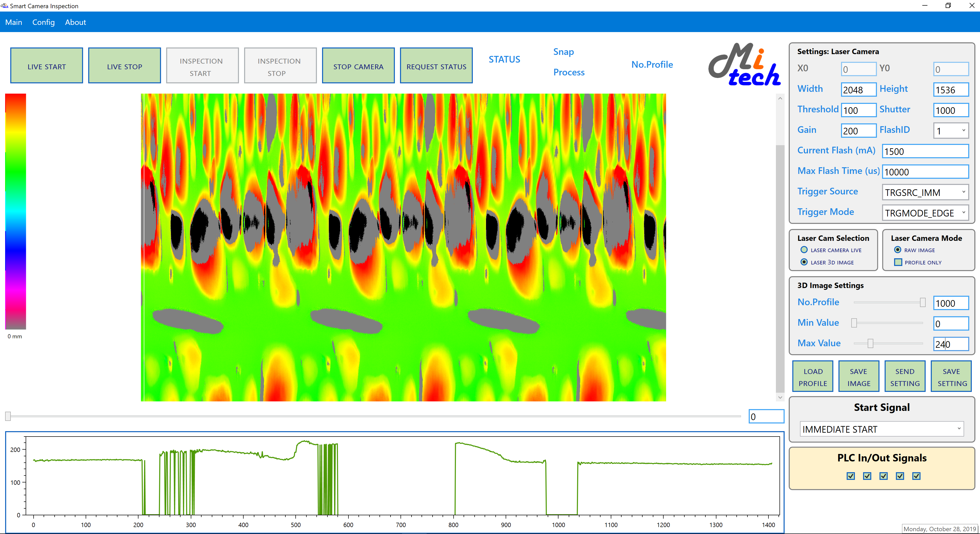Click the LIVE START button
The image size is (980, 534).
(x=46, y=65)
